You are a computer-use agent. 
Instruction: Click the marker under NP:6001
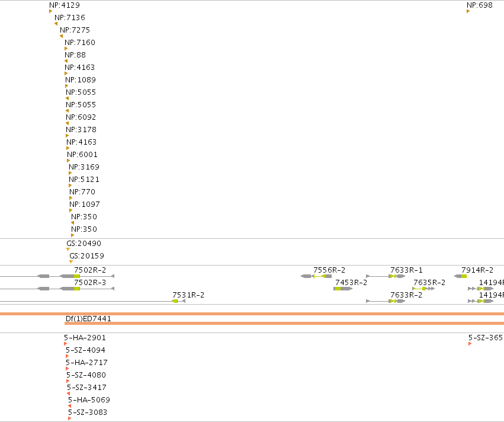pyautogui.click(x=69, y=161)
